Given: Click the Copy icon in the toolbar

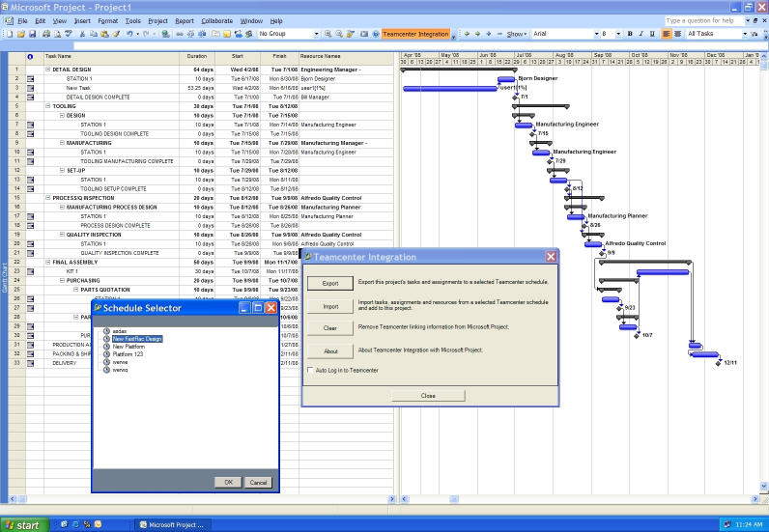Looking at the screenshot, I should [x=94, y=34].
